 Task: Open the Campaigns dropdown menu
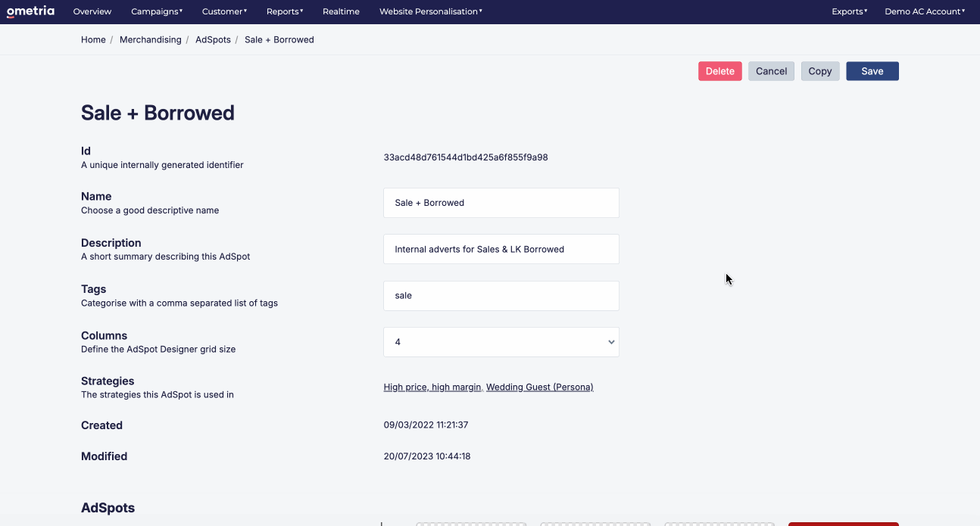(x=156, y=11)
